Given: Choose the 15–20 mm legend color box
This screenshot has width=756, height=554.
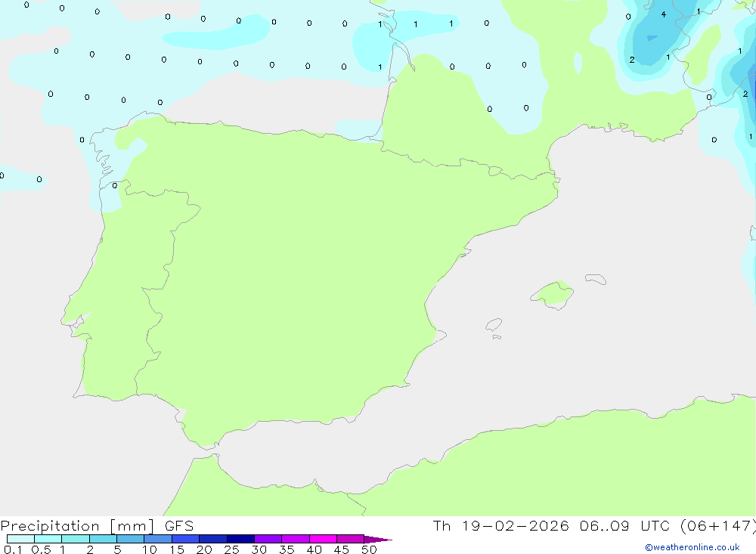Looking at the screenshot, I should (x=186, y=539).
